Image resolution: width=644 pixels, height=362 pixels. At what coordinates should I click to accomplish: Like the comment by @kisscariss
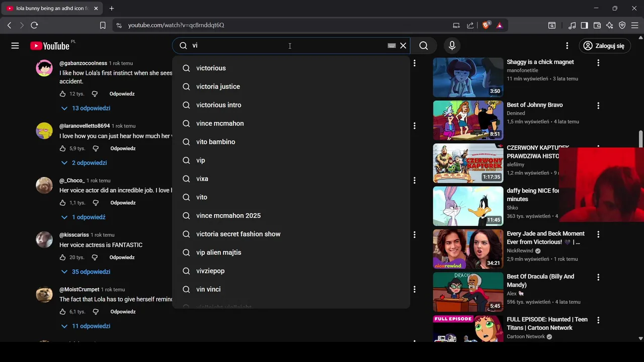coord(63,257)
